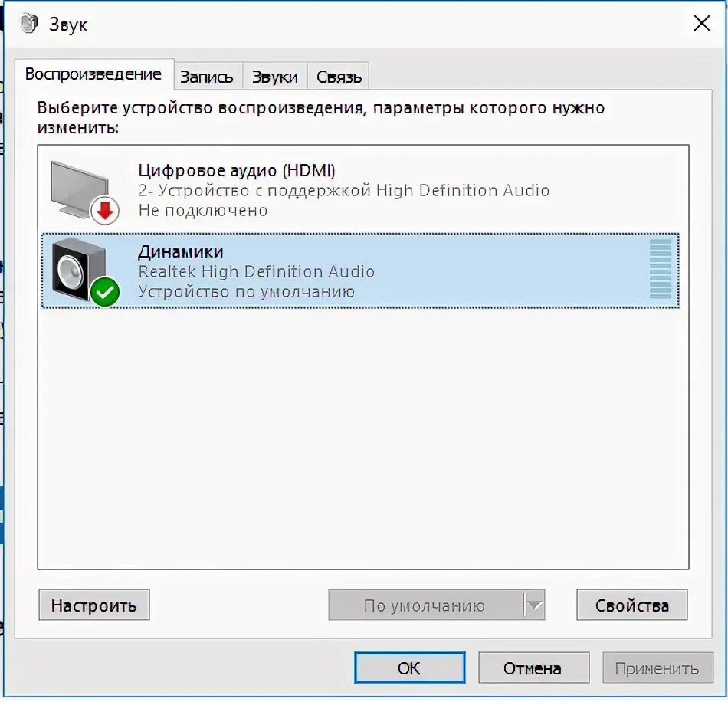Click the red arrow badge on HDMI device
Viewport: 728px width, 702px height.
point(105,212)
